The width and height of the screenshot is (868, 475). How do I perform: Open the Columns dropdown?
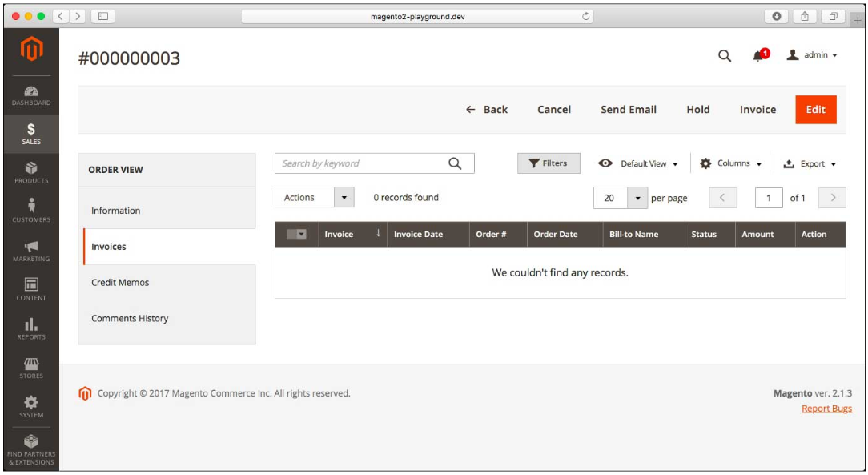click(730, 163)
